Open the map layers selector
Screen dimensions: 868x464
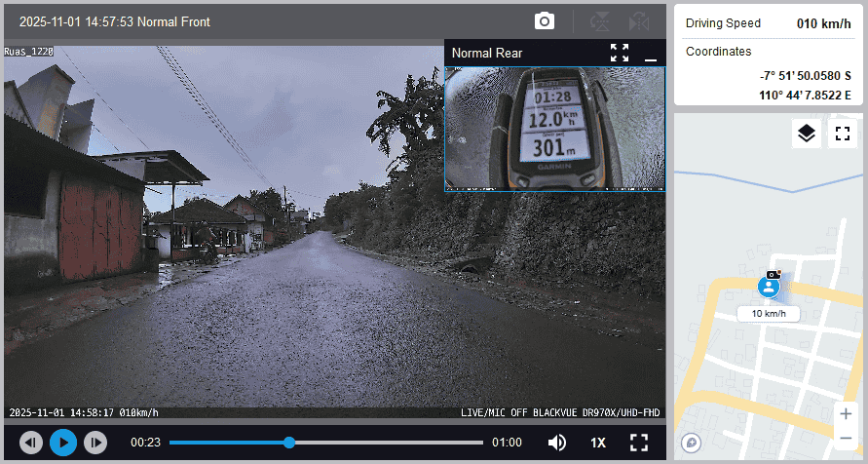tap(806, 134)
